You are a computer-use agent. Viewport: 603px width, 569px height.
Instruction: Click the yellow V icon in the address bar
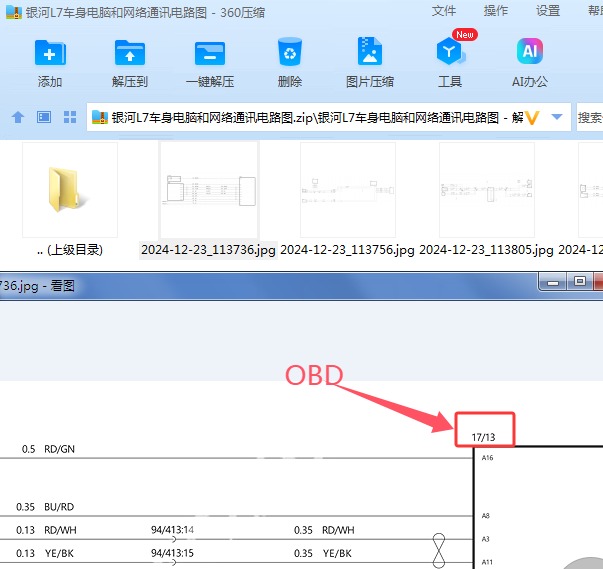coord(532,118)
